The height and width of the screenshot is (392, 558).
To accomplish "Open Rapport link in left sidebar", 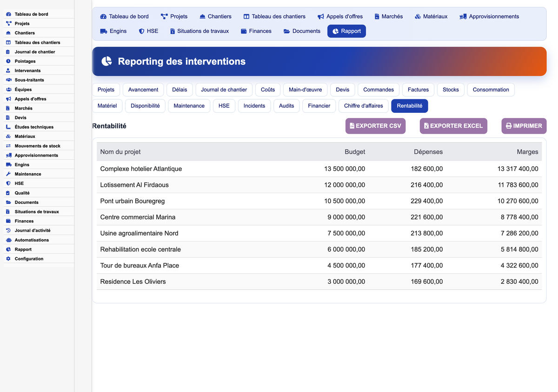I will (x=23, y=249).
